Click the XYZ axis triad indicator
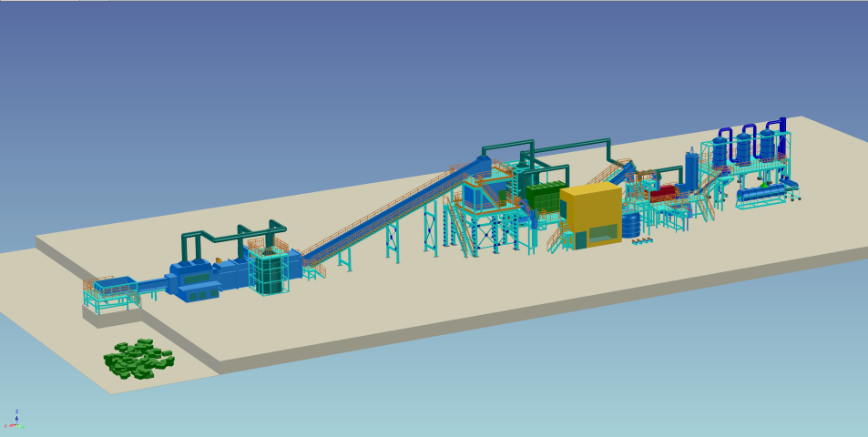Viewport: 868px width, 437px height. pos(15,421)
